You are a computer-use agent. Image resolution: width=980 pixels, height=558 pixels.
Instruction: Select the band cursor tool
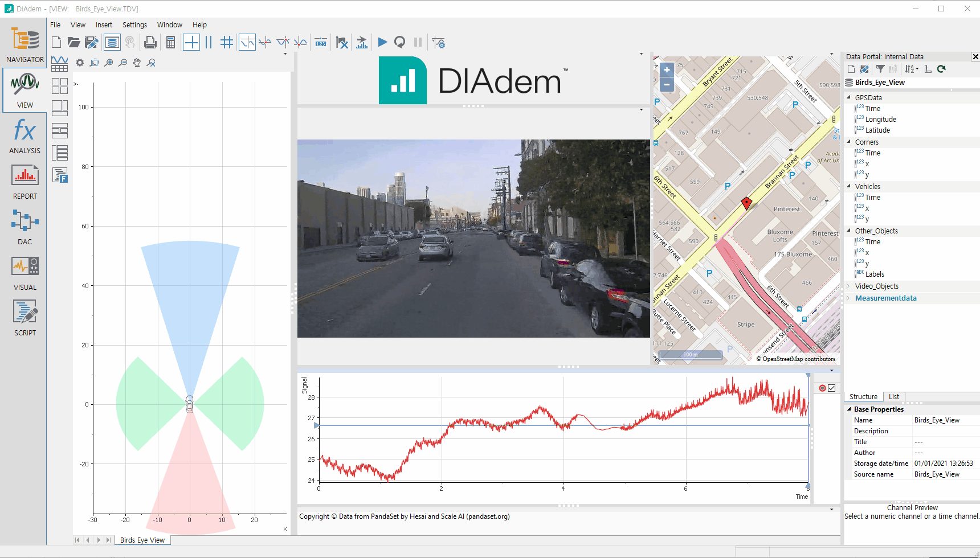click(x=209, y=42)
